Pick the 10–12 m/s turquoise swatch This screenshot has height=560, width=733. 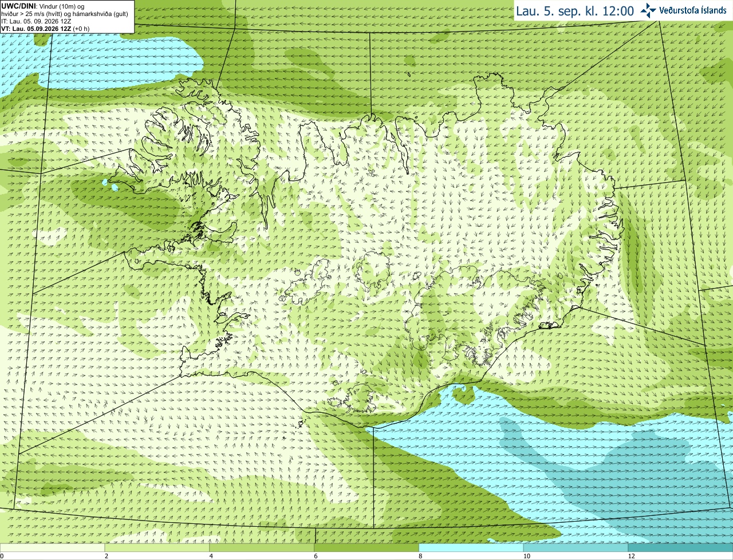click(x=576, y=547)
